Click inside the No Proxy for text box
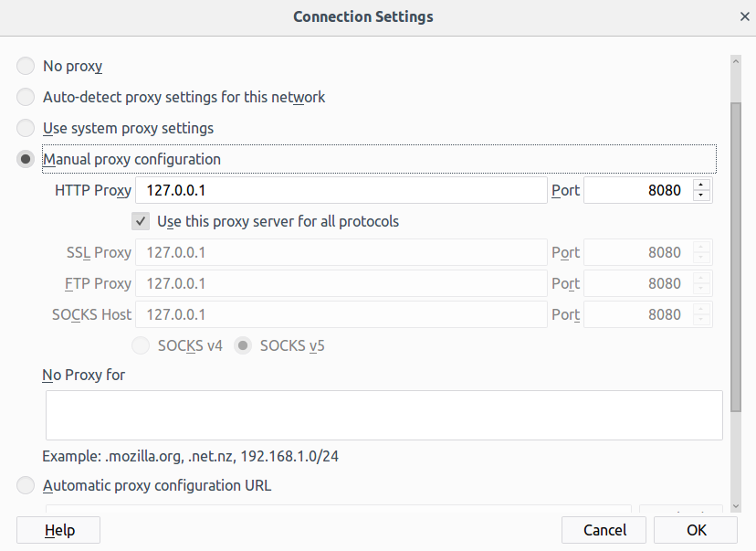The width and height of the screenshot is (756, 551). pyautogui.click(x=384, y=416)
